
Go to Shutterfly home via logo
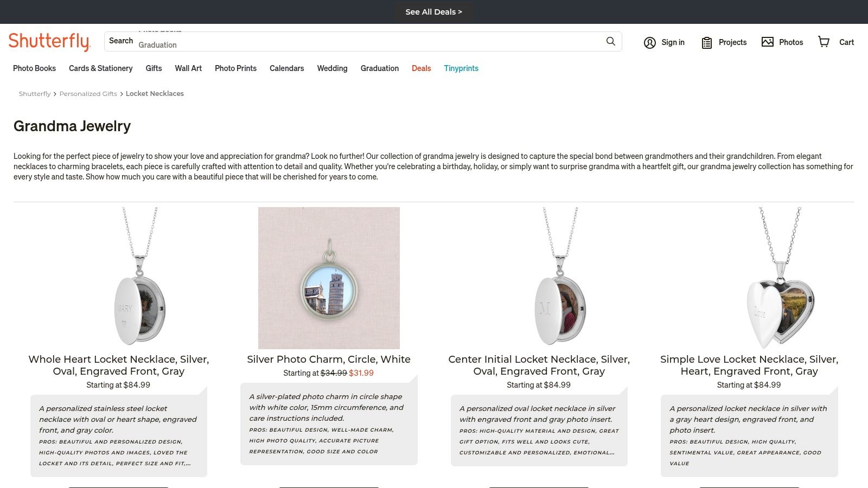pyautogui.click(x=49, y=42)
